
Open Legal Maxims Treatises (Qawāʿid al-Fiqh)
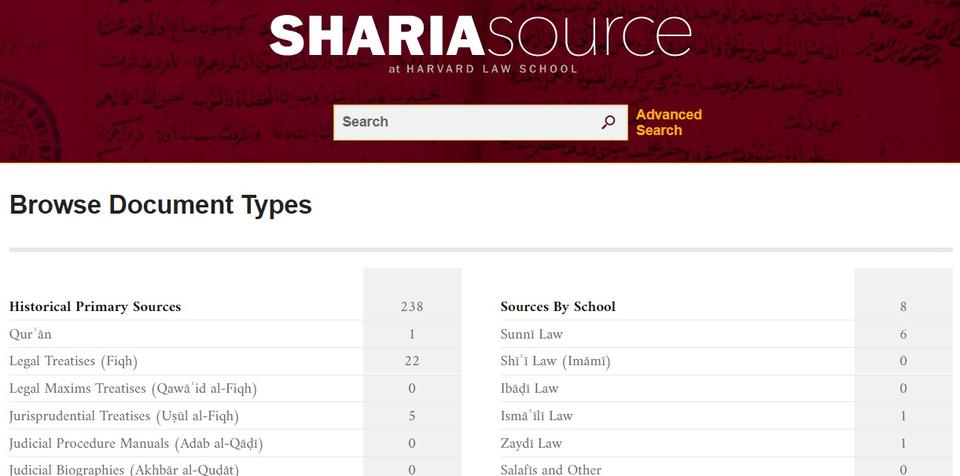pyautogui.click(x=133, y=388)
